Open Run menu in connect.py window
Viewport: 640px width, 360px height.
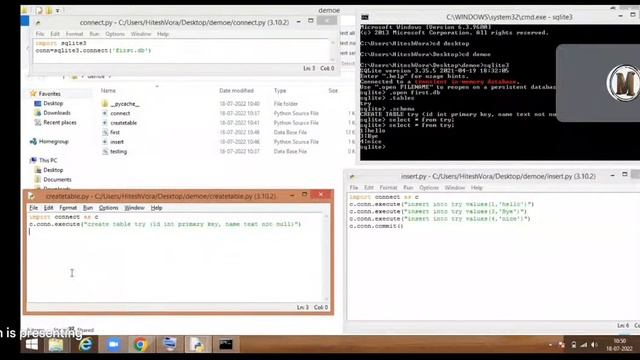coord(94,34)
